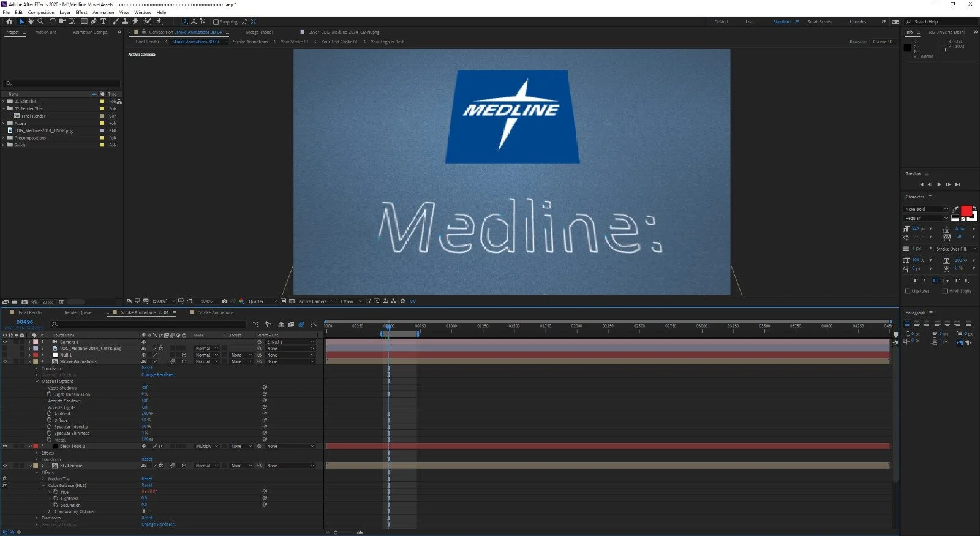Select the Hand tool
The width and height of the screenshot is (980, 536).
31,21
